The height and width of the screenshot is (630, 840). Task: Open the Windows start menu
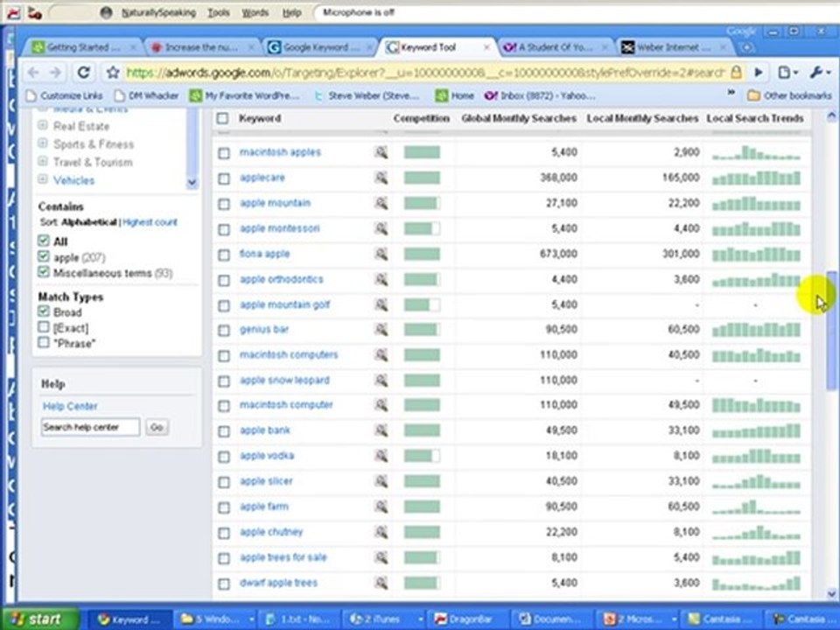39,619
